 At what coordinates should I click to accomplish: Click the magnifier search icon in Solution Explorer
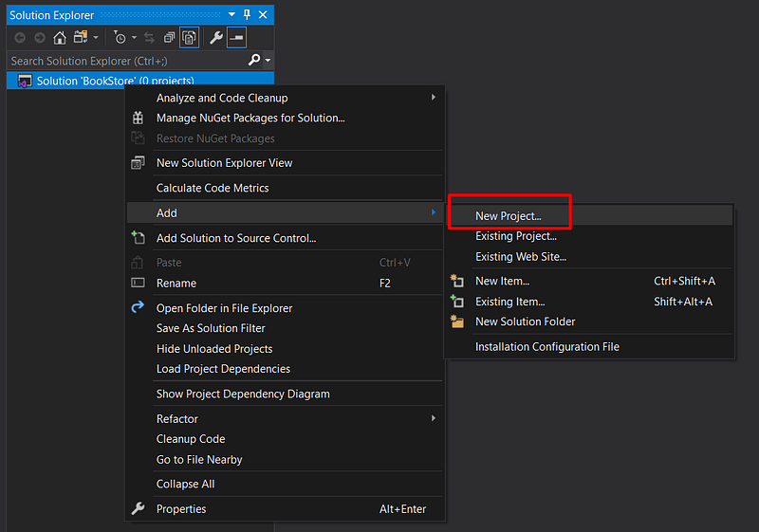point(254,60)
